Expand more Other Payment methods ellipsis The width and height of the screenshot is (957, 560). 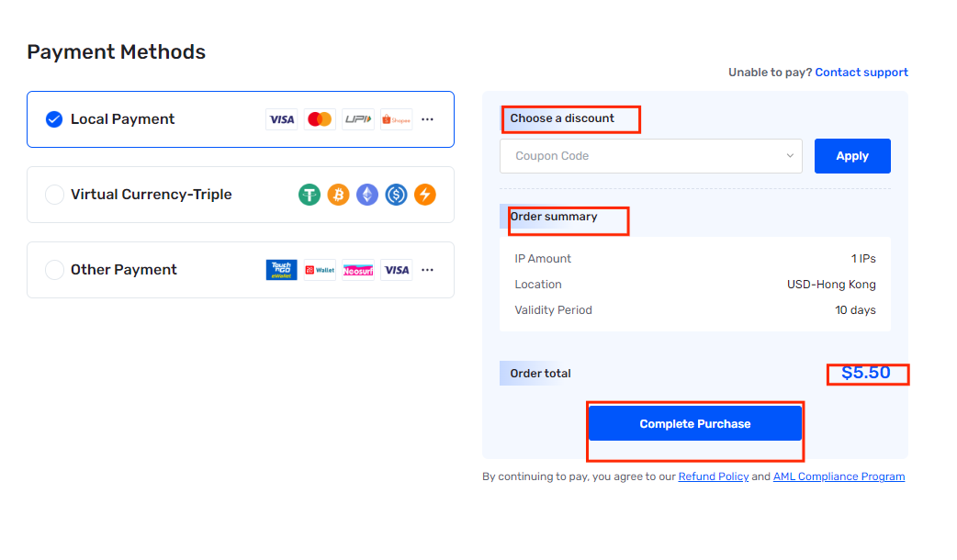coord(427,270)
